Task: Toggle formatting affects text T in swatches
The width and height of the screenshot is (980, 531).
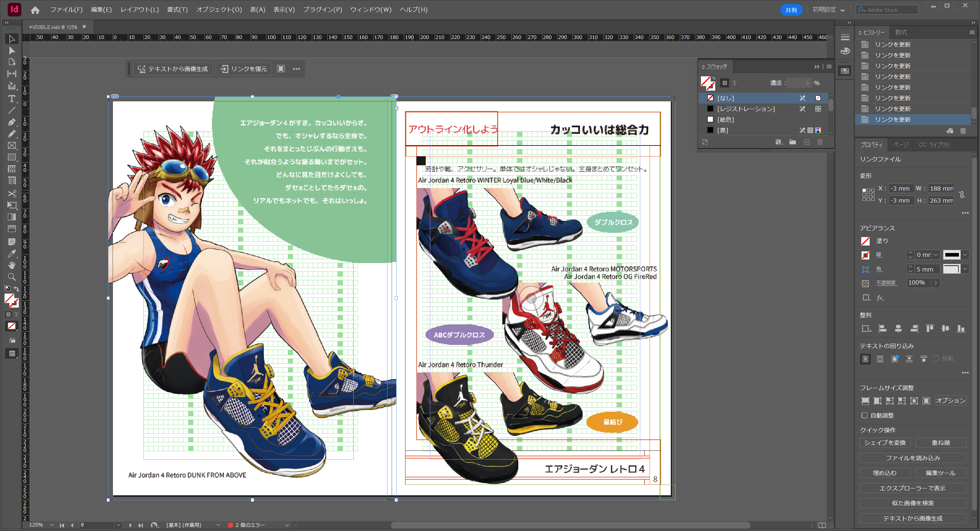Action: click(735, 83)
